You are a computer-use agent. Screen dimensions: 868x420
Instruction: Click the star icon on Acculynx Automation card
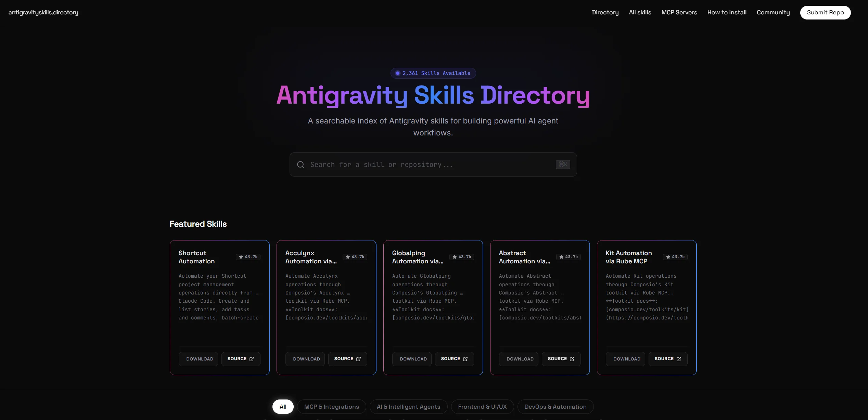(x=348, y=257)
